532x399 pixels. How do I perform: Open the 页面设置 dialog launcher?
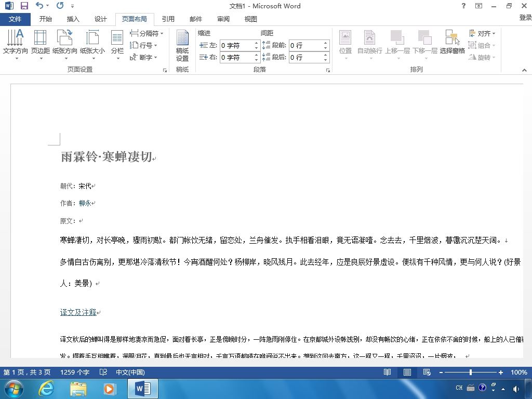(x=165, y=70)
